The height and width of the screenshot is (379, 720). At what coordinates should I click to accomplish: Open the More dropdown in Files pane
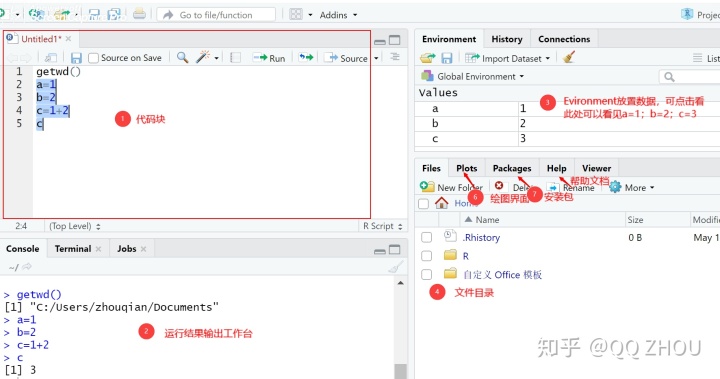[x=632, y=187]
